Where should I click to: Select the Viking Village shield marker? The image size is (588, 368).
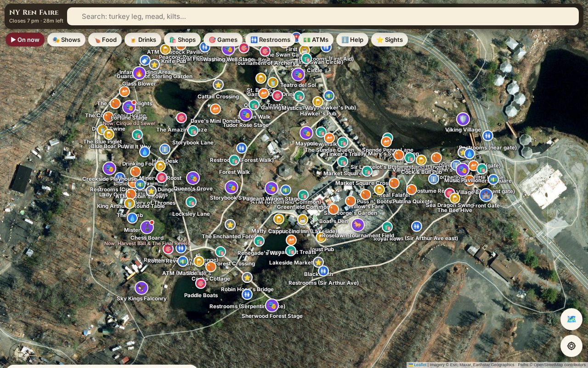pos(463,119)
